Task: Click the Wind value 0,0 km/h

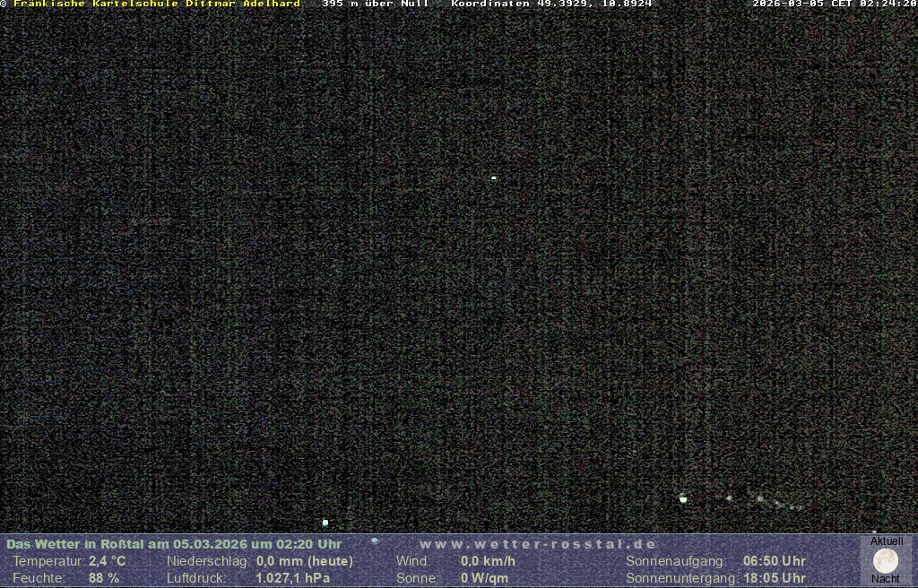Action: coord(488,561)
